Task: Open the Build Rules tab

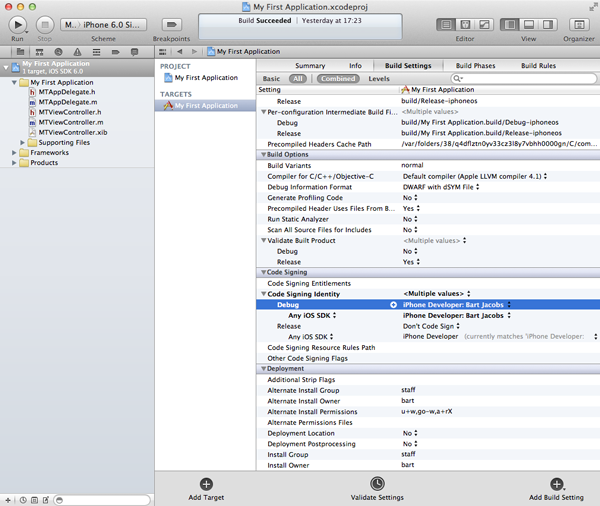Action: pos(538,66)
